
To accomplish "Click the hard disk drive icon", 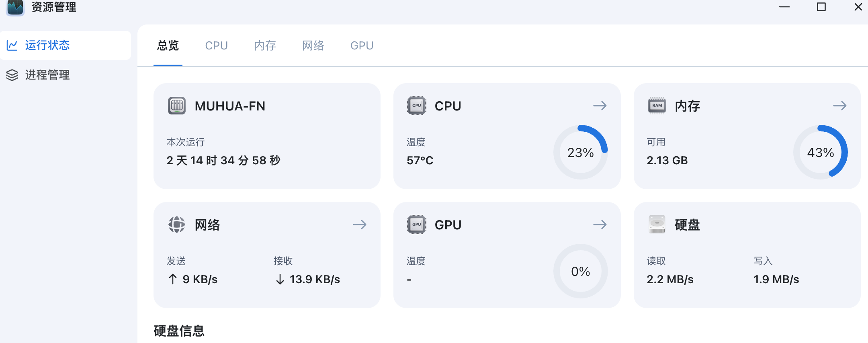I will click(x=657, y=225).
